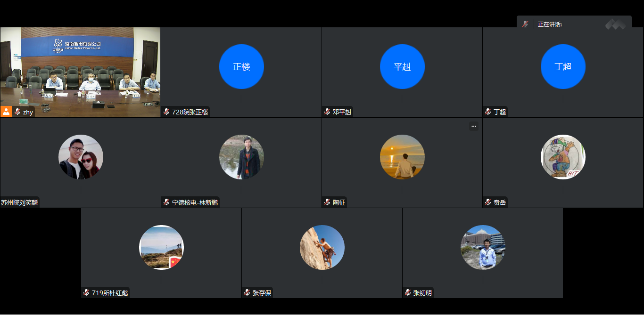Image resolution: width=644 pixels, height=315 pixels.
Task: Click the rock climber avatar of 张存保
Action: pyautogui.click(x=322, y=248)
